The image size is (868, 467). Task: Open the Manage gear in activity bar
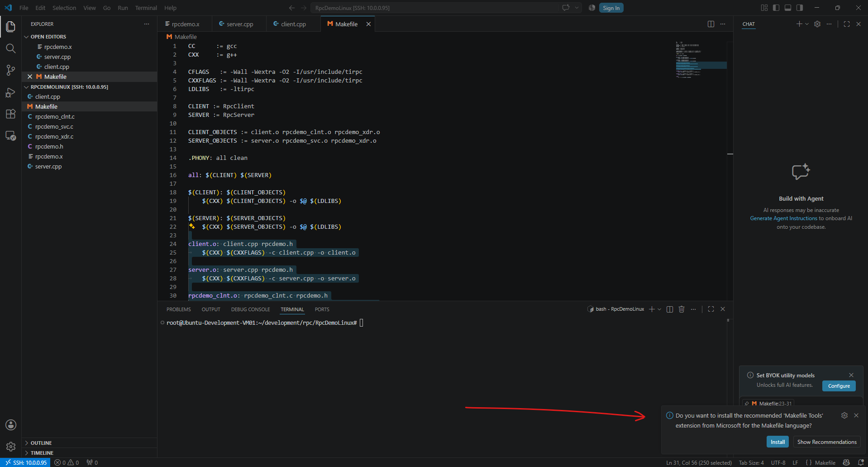pos(11,447)
